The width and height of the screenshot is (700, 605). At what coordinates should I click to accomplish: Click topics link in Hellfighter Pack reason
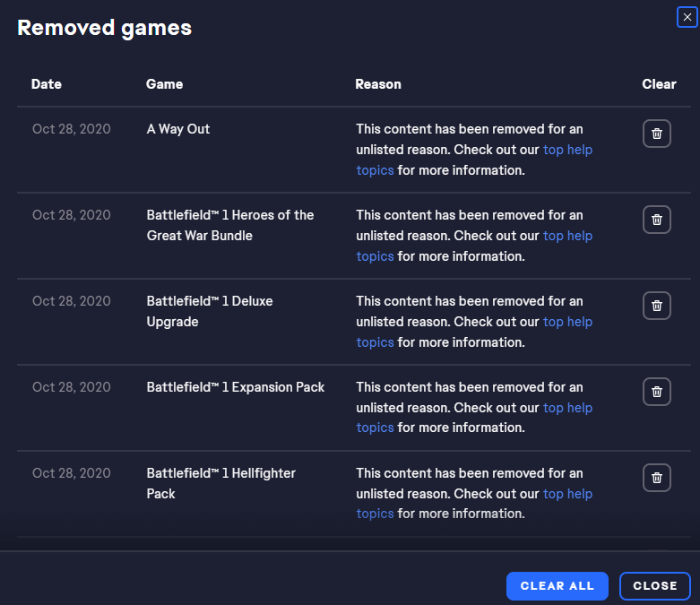(375, 514)
